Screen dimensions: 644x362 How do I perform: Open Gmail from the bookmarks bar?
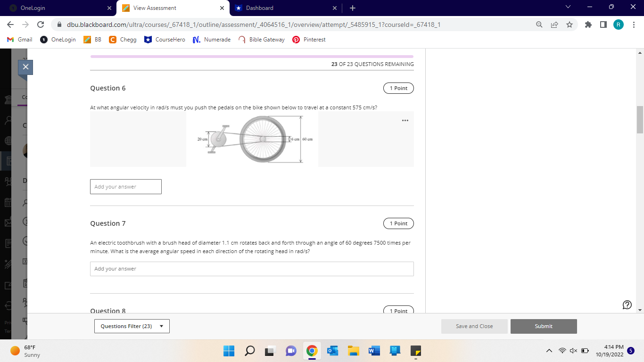click(18, 40)
